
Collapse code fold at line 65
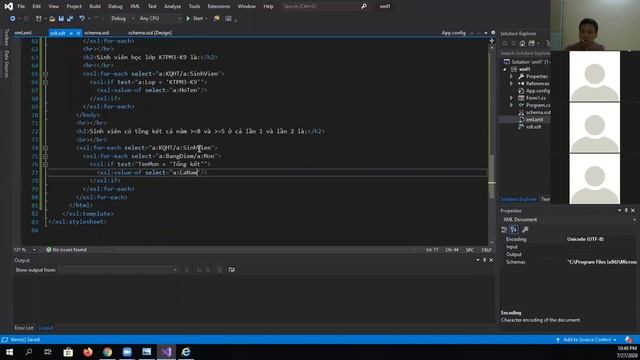pyautogui.click(x=45, y=74)
